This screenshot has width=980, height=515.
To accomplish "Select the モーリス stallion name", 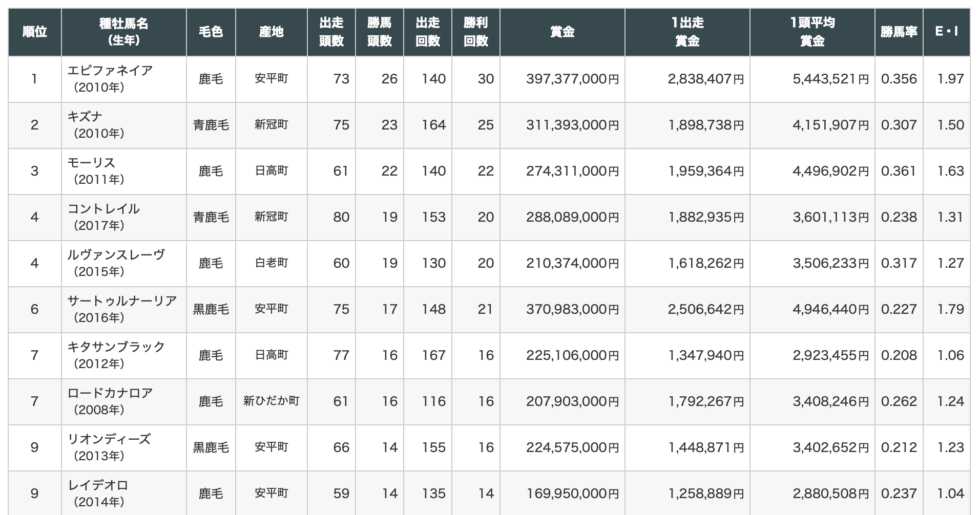I will [92, 162].
